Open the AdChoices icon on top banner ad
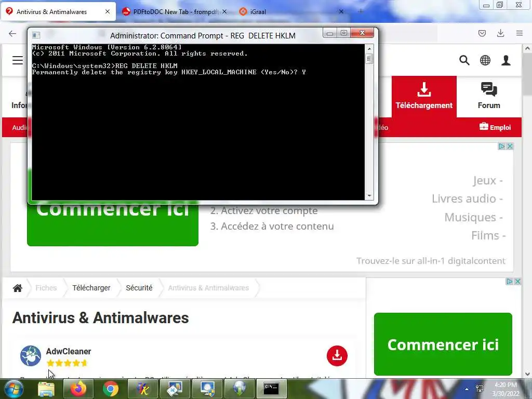 [501, 146]
